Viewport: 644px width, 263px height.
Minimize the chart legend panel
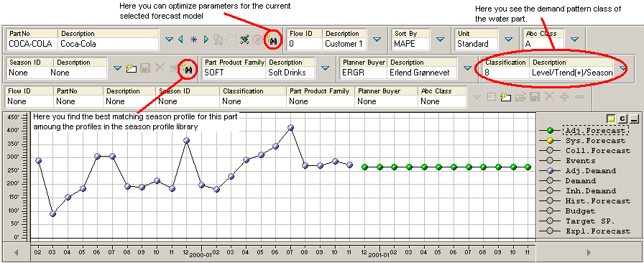tap(635, 119)
